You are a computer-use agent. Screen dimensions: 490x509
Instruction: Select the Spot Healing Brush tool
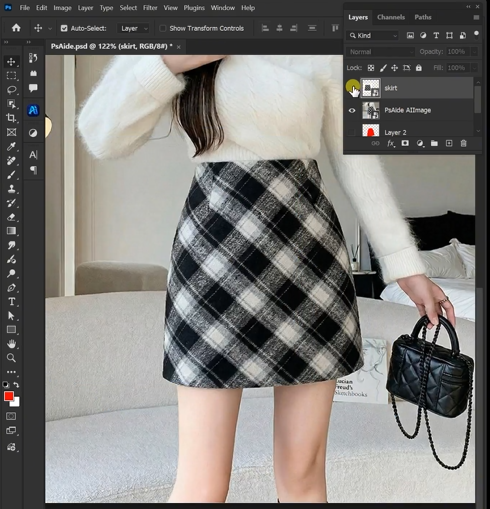click(x=11, y=161)
